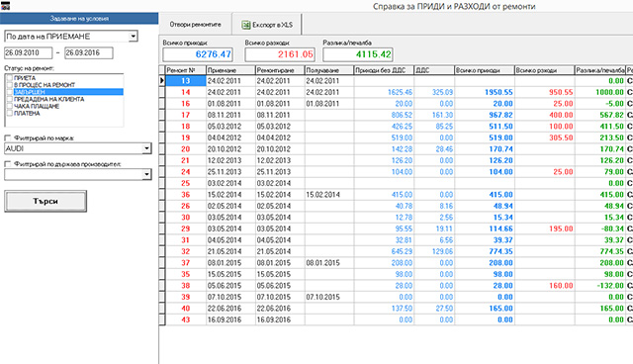Click the 12.02.2013 acceptance date of repair 21
This screenshot has height=364, width=633.
230,160
